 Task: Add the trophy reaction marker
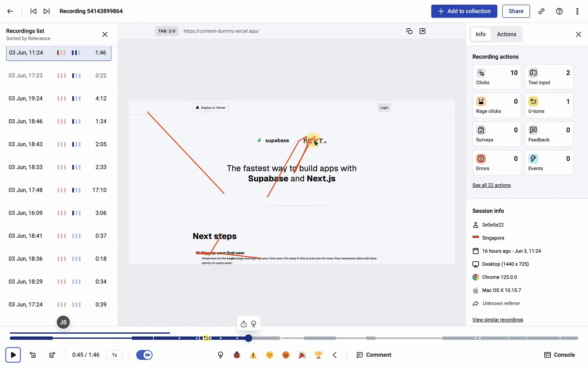[318, 355]
